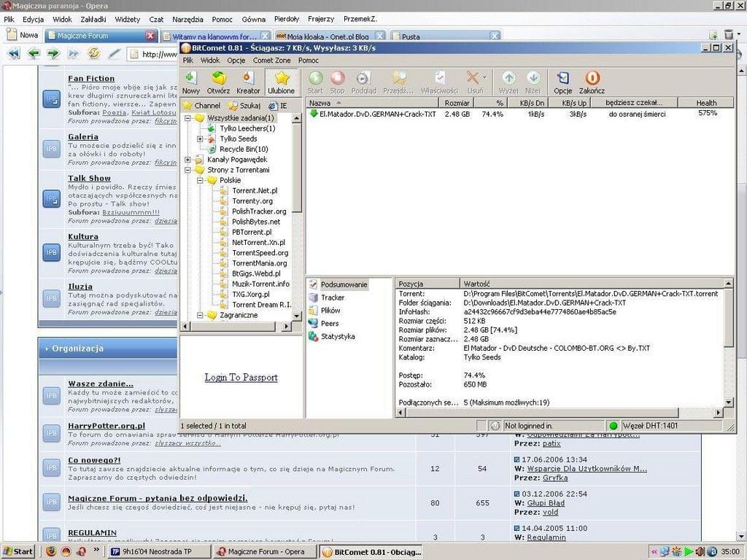
Task: Expand the hidden system tray icons chevron
Action: coord(654,552)
